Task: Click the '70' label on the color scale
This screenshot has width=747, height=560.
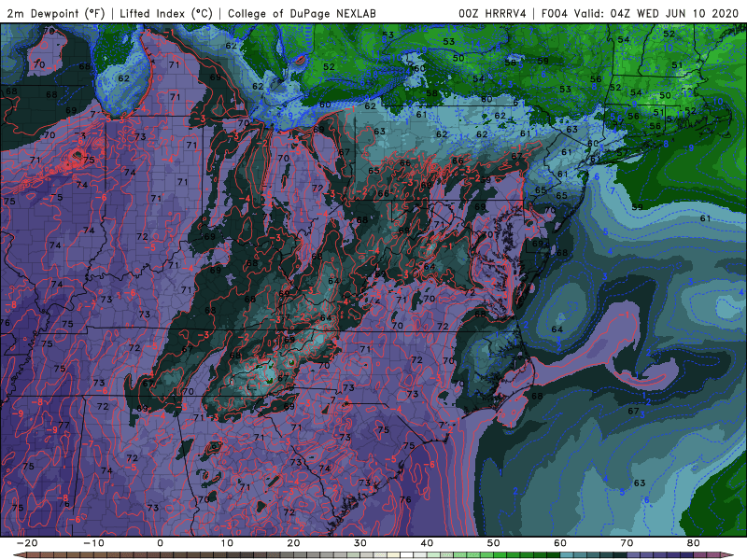Action: coord(627,543)
